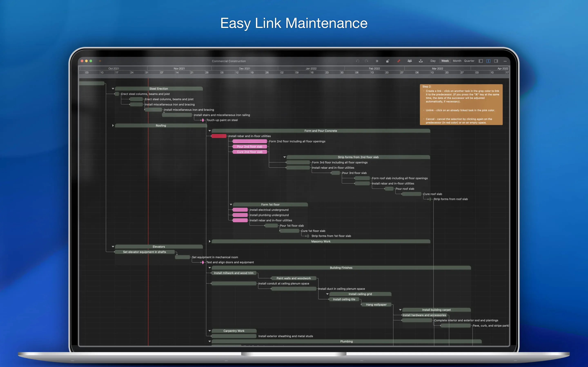Expand the Masonry Work group
Image resolution: width=588 pixels, height=367 pixels.
click(x=210, y=241)
